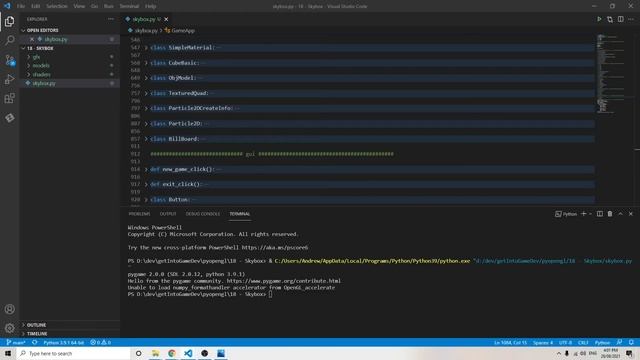Open the Extensions view
This screenshot has width=640, height=360.
9,98
